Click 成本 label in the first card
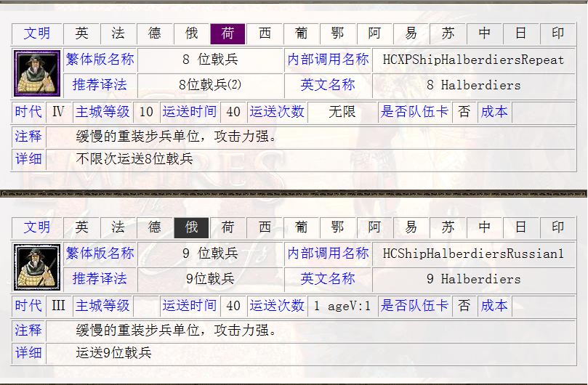The height and width of the screenshot is (385, 588). click(494, 112)
